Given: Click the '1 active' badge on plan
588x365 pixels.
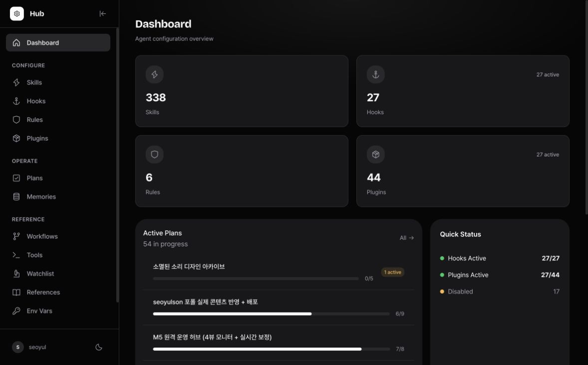Looking at the screenshot, I should pos(393,272).
